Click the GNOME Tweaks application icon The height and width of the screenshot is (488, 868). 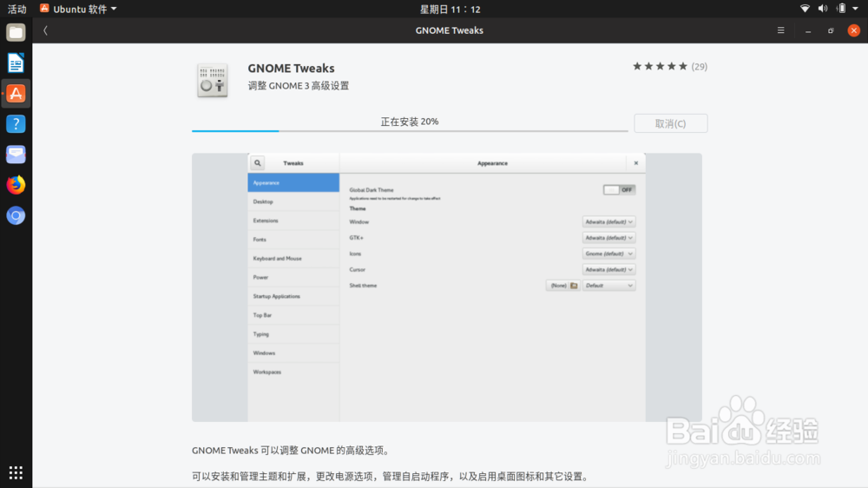pos(213,80)
